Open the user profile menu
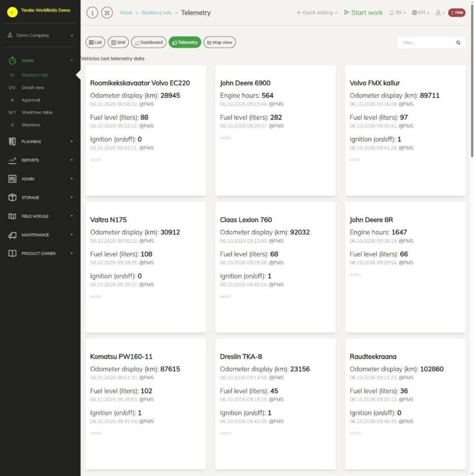Image resolution: width=474 pixels, height=476 pixels. (x=440, y=13)
